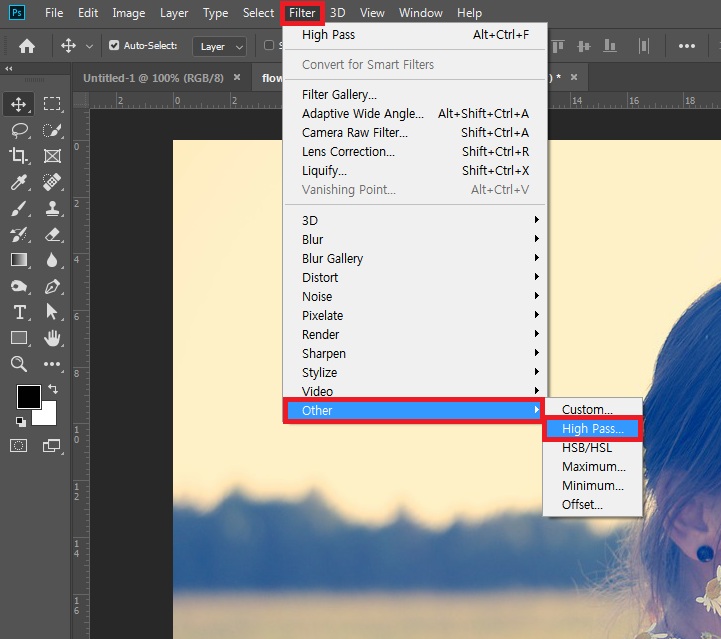
Task: Expand the Blur Gallery submenu
Action: click(415, 258)
